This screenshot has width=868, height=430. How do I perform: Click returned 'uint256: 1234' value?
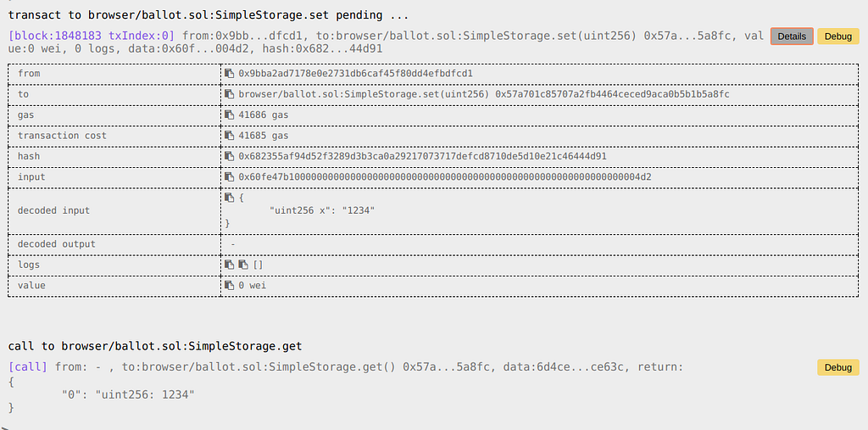click(x=144, y=394)
